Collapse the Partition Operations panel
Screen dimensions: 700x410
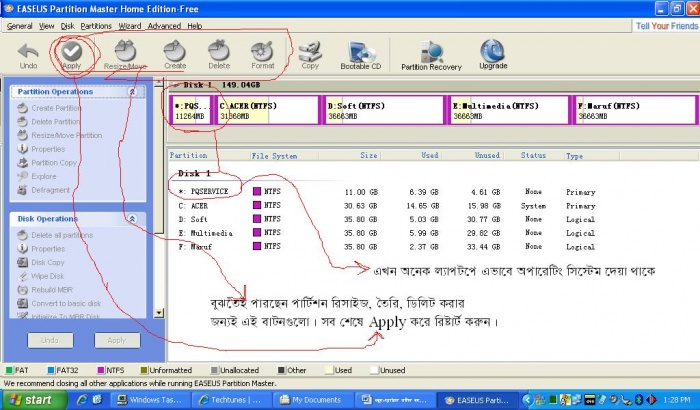[x=132, y=92]
